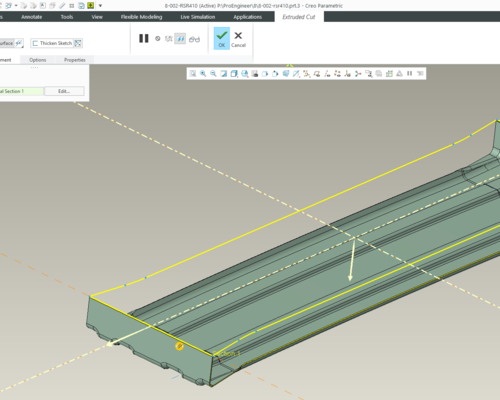Click the pause icon in graphics toolbar

(x=410, y=74)
